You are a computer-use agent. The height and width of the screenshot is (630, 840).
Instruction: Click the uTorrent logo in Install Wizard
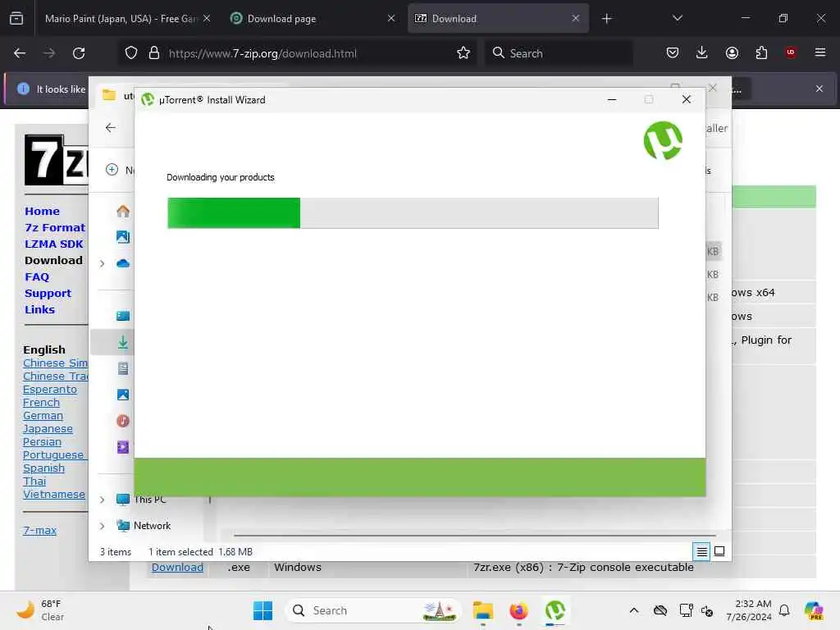coord(663,141)
